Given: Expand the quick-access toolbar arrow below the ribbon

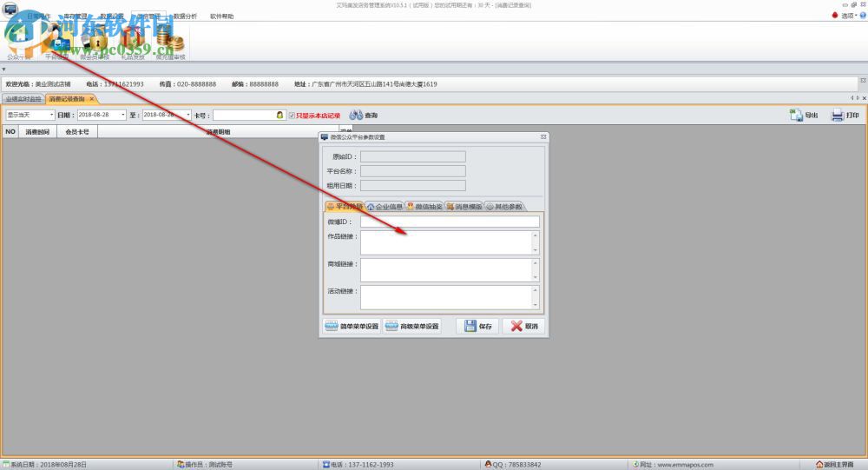Looking at the screenshot, I should click(3, 70).
